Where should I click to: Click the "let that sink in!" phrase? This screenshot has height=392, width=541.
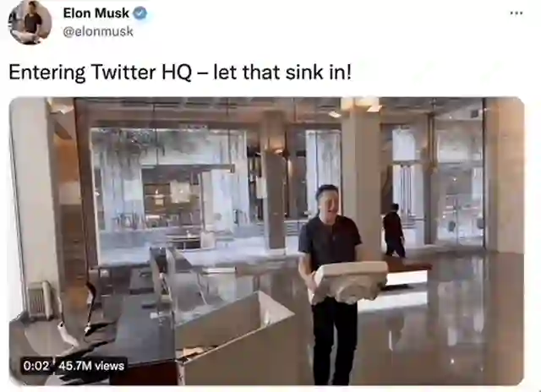pyautogui.click(x=282, y=73)
